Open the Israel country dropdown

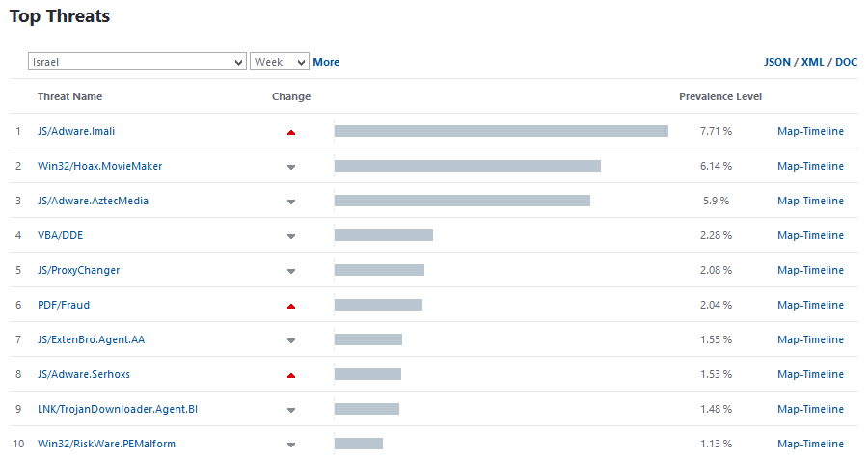click(137, 62)
